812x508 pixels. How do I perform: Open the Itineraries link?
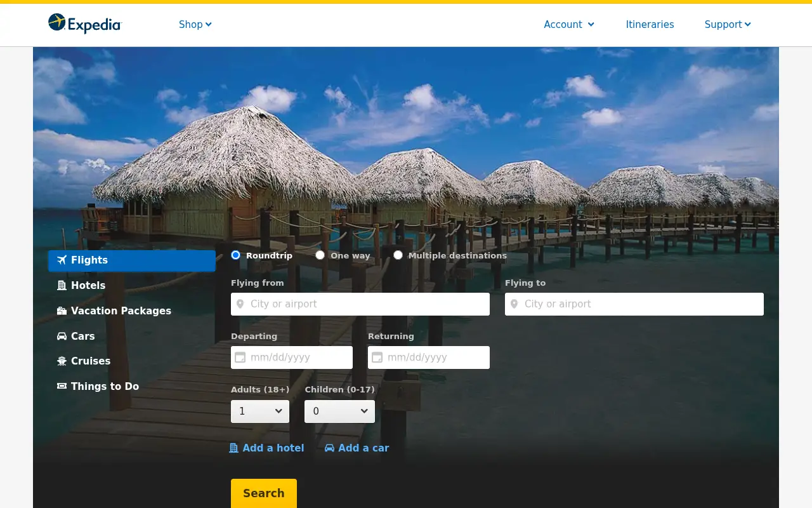pyautogui.click(x=650, y=24)
